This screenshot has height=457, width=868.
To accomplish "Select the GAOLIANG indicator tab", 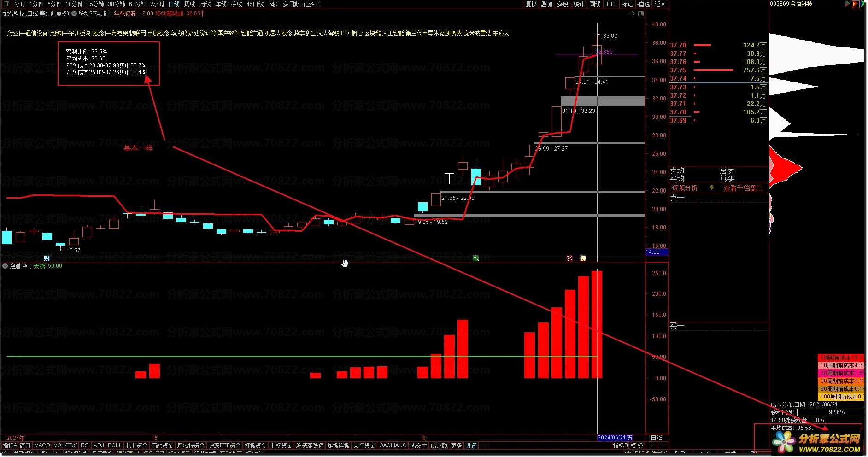I will [x=393, y=445].
